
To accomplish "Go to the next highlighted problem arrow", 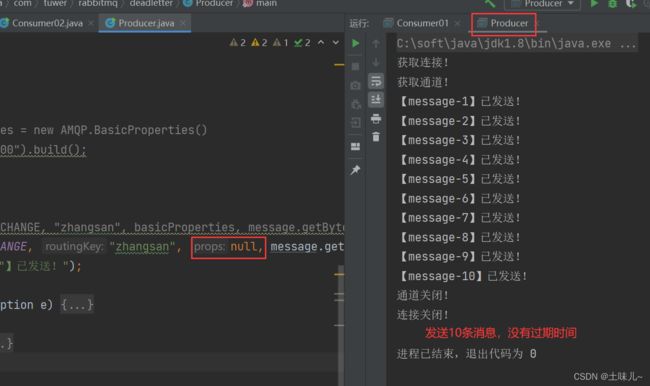I will [336, 43].
